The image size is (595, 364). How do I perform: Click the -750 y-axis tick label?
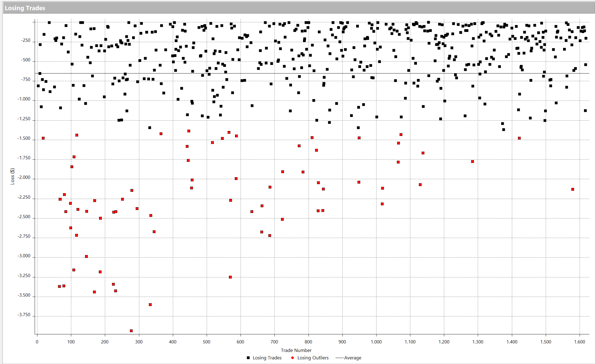pos(26,80)
